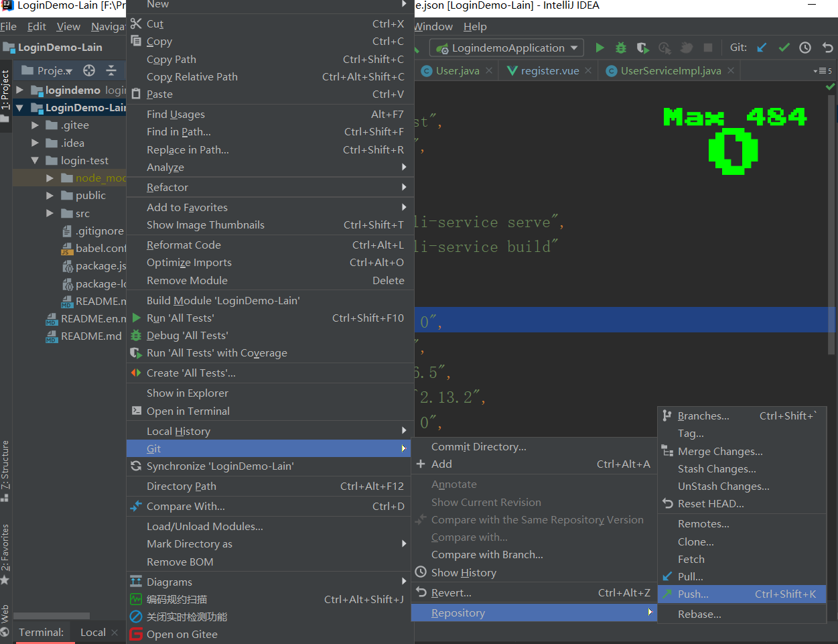838x644 pixels.
Task: Select README.md file in project tree
Action: click(84, 336)
